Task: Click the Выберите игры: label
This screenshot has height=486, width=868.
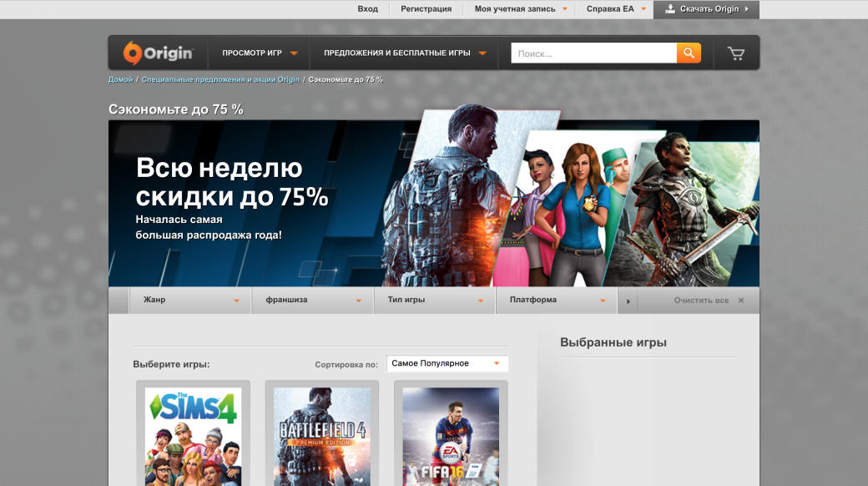Action: [171, 364]
